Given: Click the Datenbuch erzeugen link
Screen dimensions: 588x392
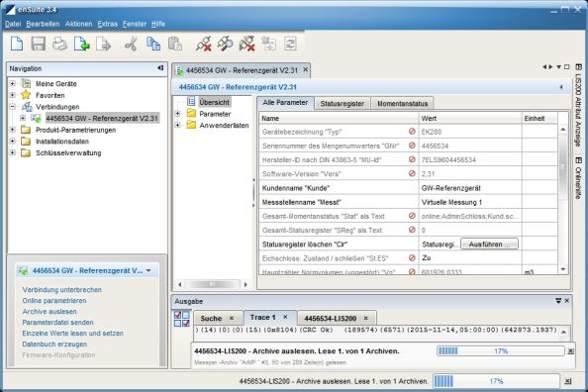Looking at the screenshot, I should (54, 343).
